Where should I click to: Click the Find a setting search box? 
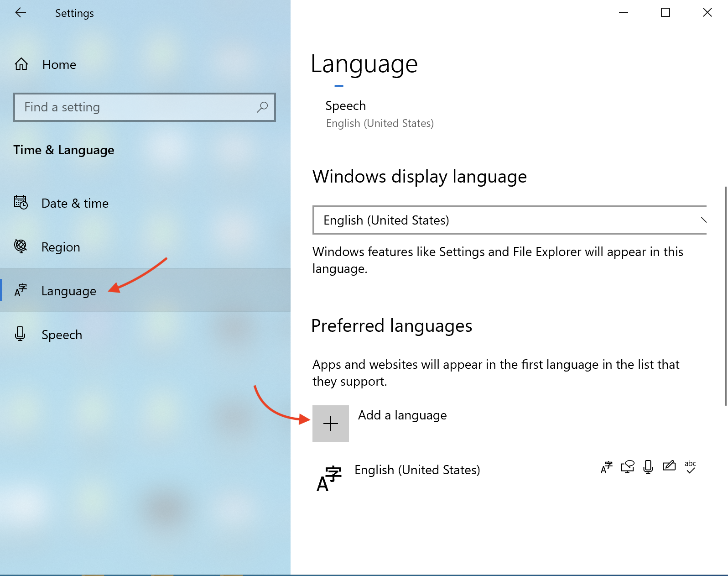click(x=145, y=107)
